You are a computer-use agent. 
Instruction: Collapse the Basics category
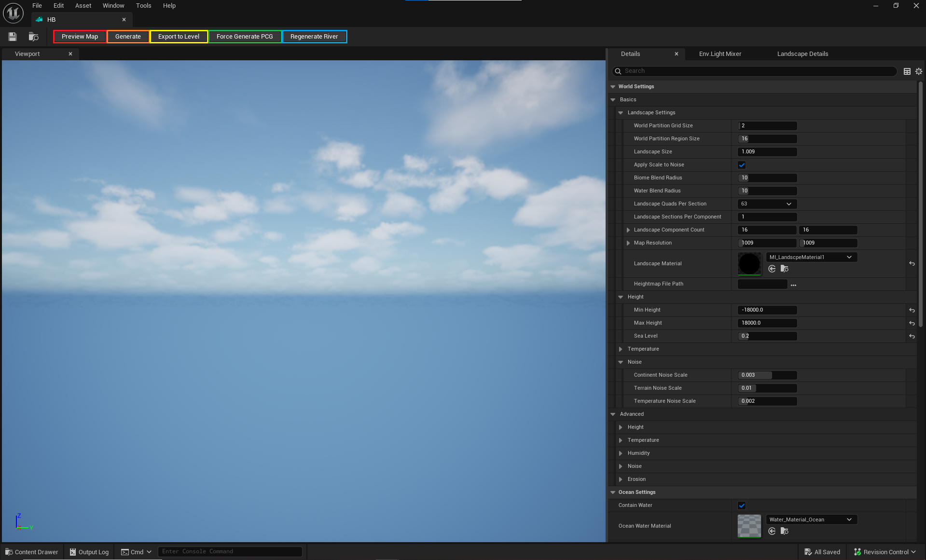pyautogui.click(x=613, y=100)
